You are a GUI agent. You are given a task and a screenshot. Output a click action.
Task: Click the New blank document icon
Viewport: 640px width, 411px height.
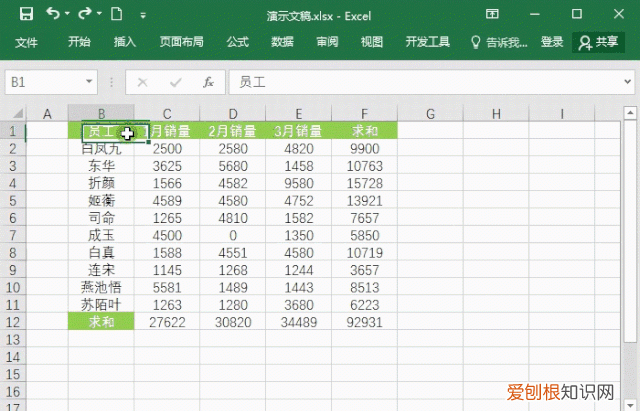tap(117, 14)
